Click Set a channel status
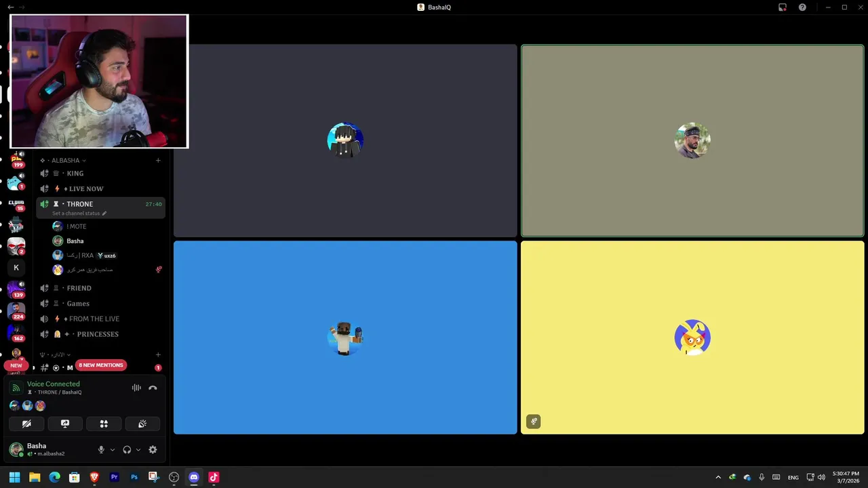This screenshot has height=488, width=868. click(79, 213)
